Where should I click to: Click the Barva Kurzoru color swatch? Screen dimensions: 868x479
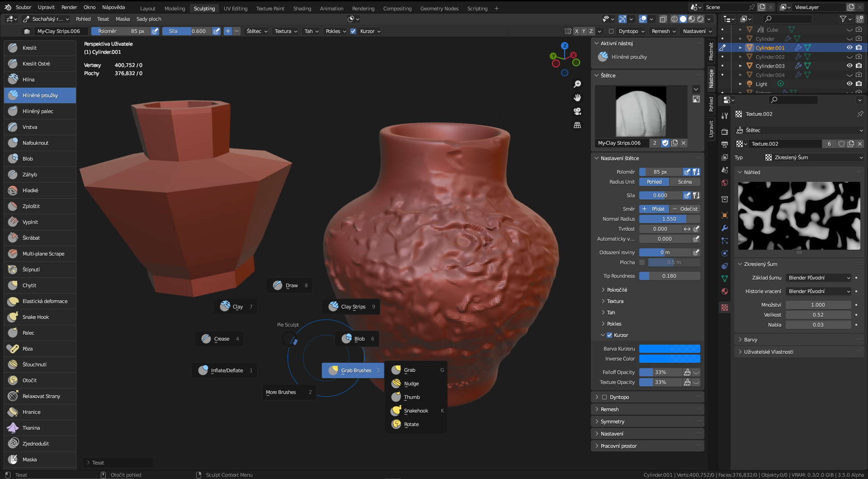coord(670,349)
